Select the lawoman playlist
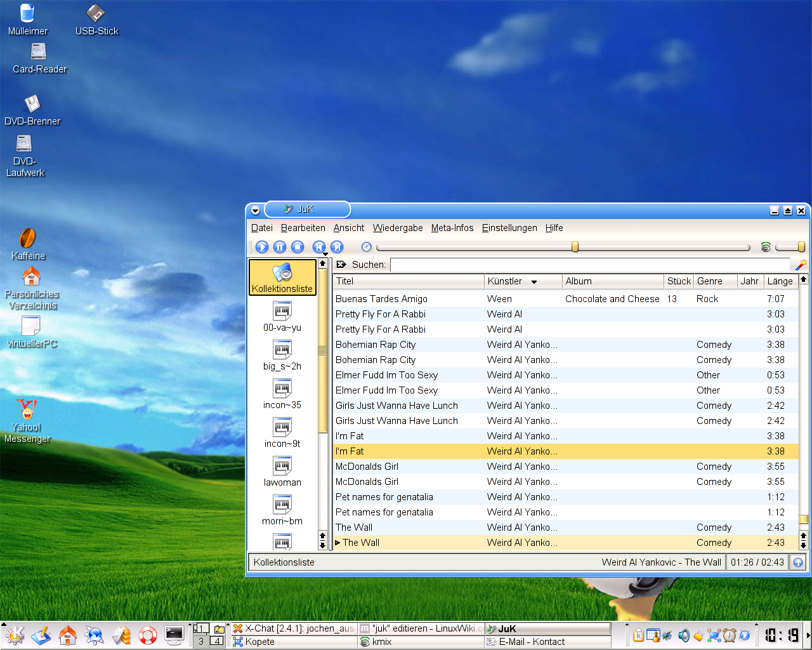This screenshot has width=812, height=650. point(282,472)
